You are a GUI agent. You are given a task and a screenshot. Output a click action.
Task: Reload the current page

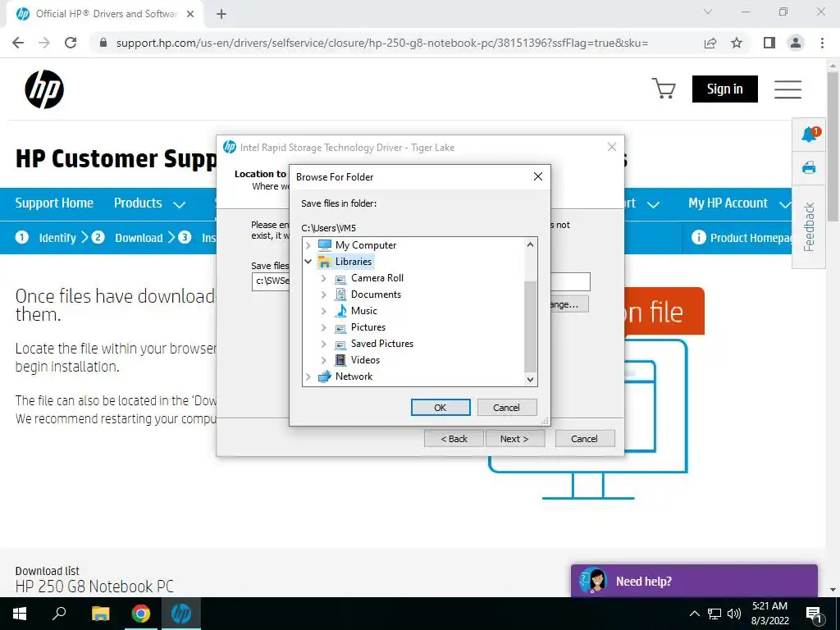coord(71,43)
